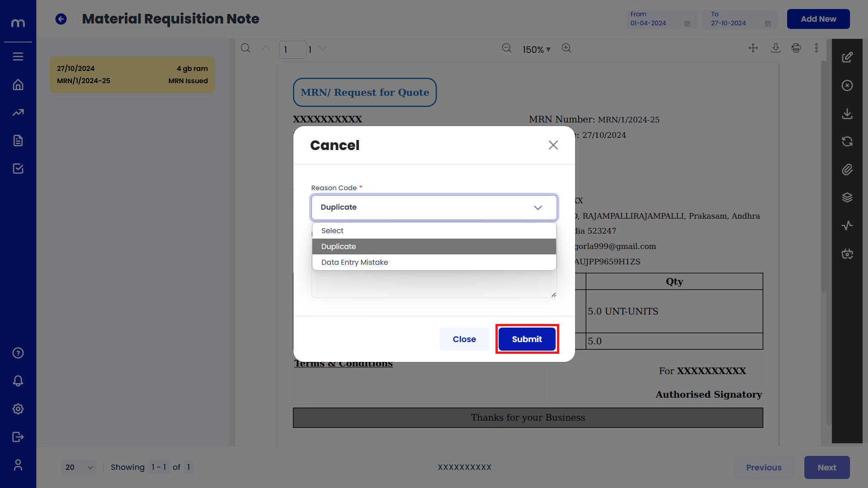The width and height of the screenshot is (868, 488).
Task: Click the attachment paperclip icon in right panel
Action: point(847,169)
